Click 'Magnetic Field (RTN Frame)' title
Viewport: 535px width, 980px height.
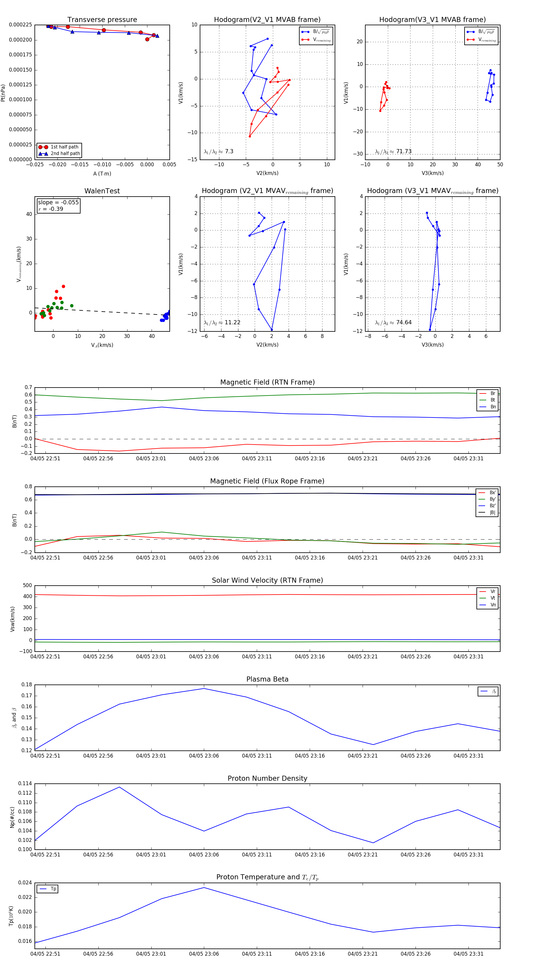tap(267, 382)
